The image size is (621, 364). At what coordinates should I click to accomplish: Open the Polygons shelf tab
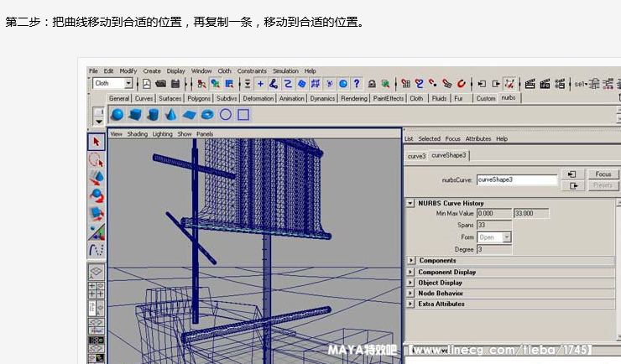[x=199, y=98]
